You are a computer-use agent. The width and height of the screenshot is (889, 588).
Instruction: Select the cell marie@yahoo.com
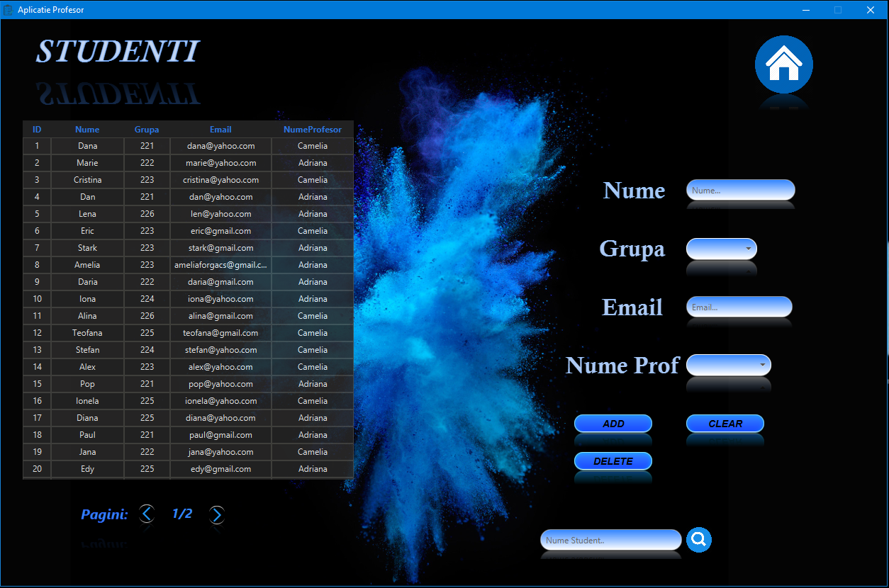[x=220, y=163]
